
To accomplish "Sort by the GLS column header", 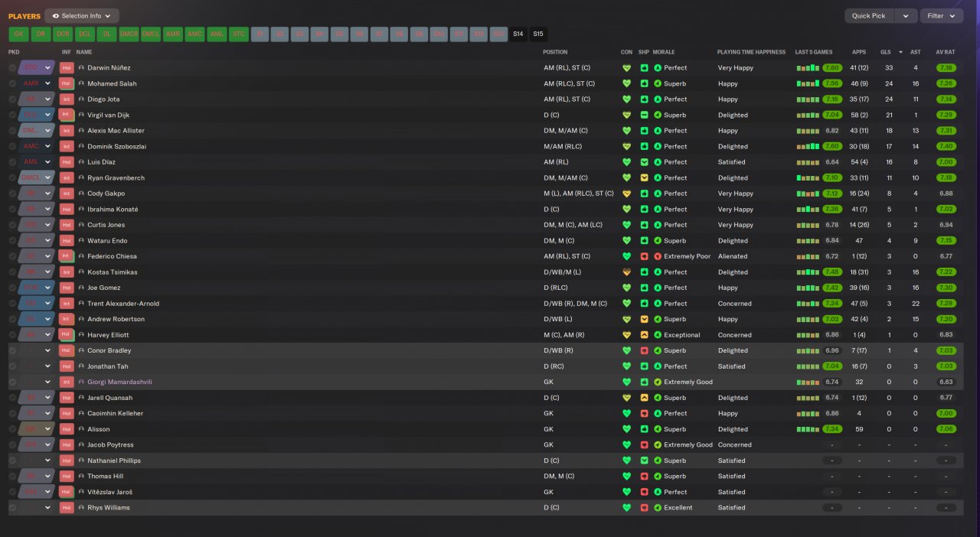I will (886, 52).
